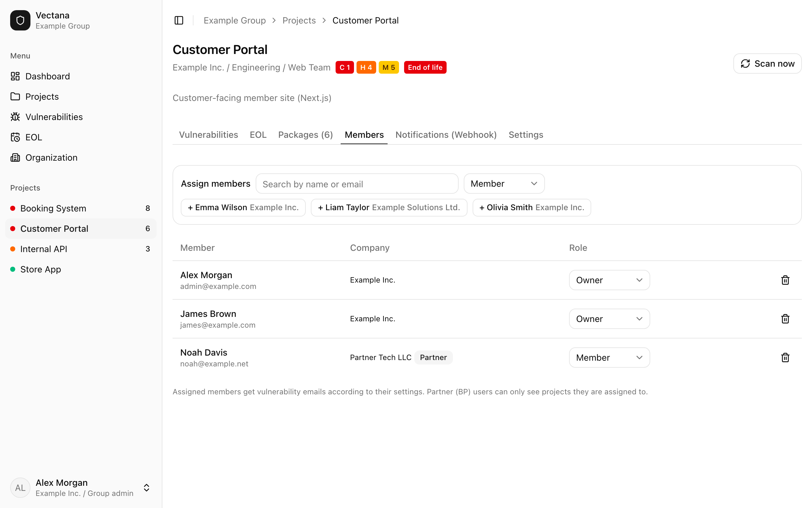
Task: Change Noah Davis's Member role dropdown
Action: click(x=609, y=358)
